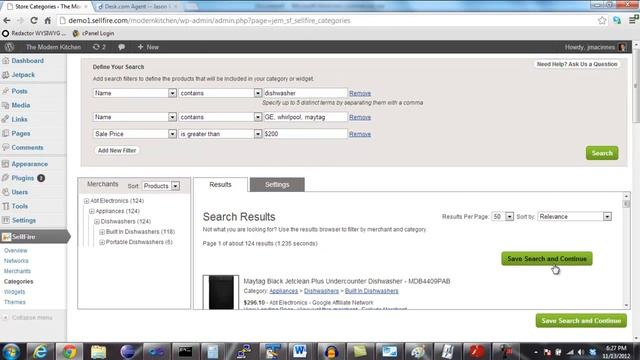The image size is (640, 360).
Task: Remove the Sale Price filter
Action: (360, 134)
